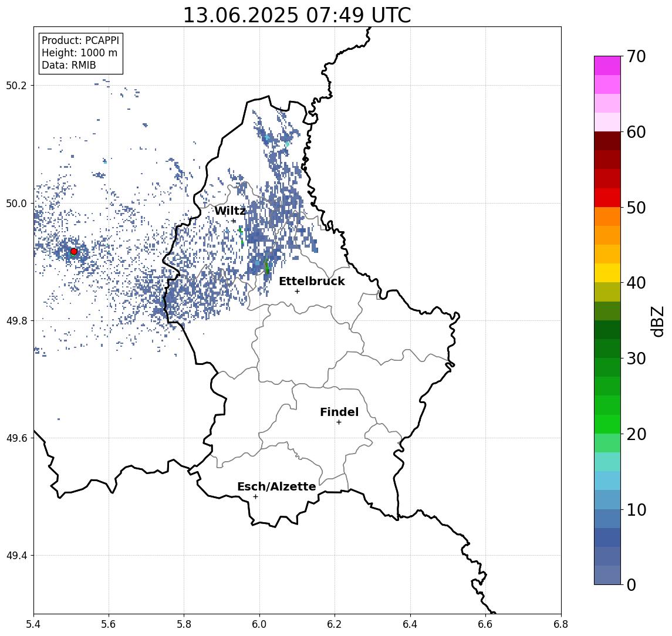
Task: Click the 60 tick on colorbar
Action: [636, 132]
